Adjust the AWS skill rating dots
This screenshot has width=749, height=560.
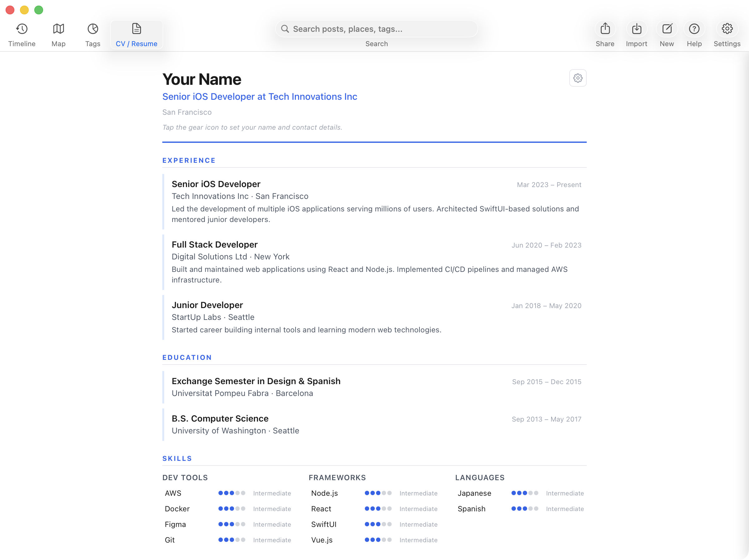coord(232,493)
